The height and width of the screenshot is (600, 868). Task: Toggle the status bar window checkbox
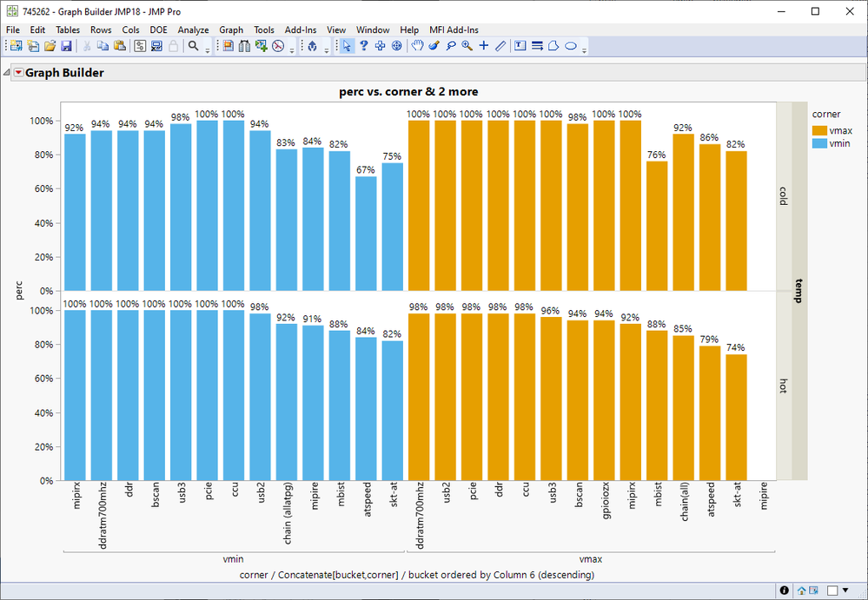click(832, 590)
